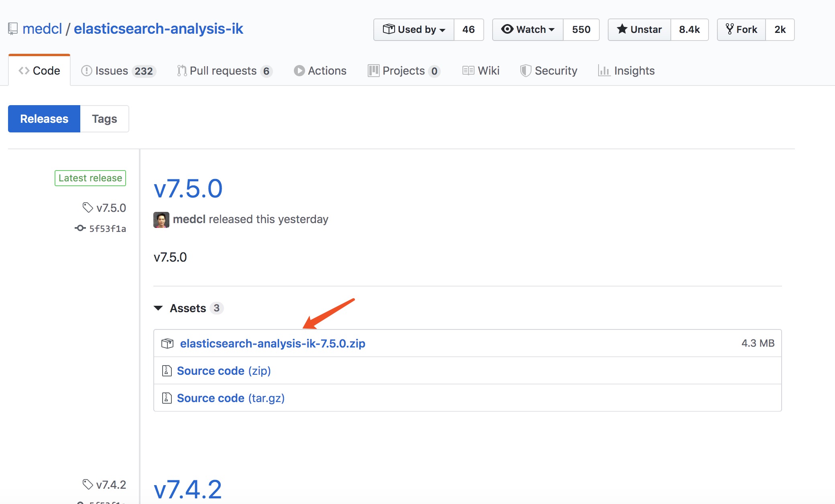Click the tag icon next to v7.5.0

point(88,207)
